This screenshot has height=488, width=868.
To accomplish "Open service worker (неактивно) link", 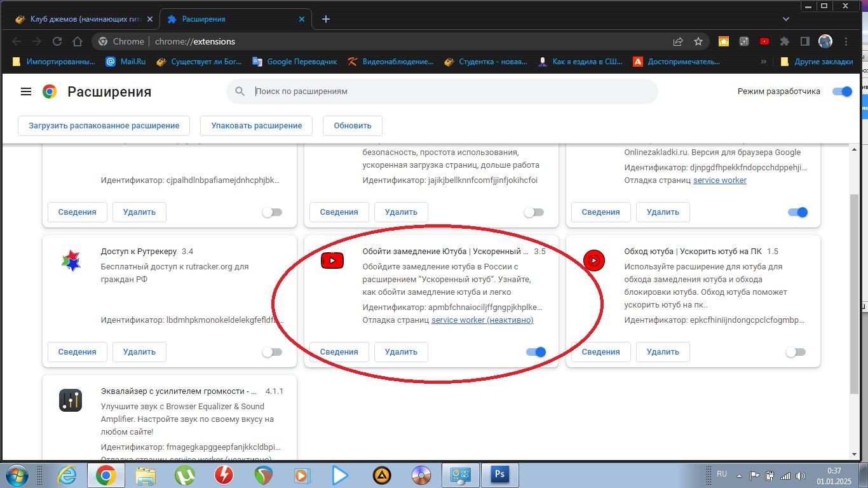I will pyautogui.click(x=482, y=320).
